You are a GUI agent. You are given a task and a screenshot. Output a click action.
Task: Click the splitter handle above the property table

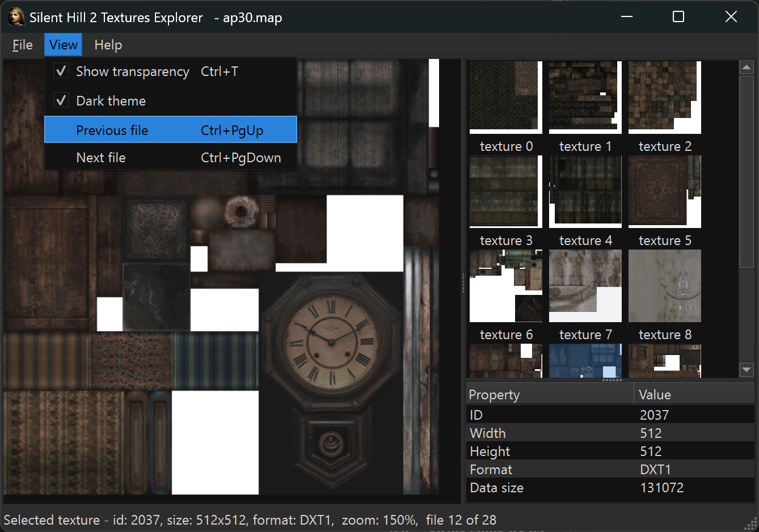pos(611,380)
